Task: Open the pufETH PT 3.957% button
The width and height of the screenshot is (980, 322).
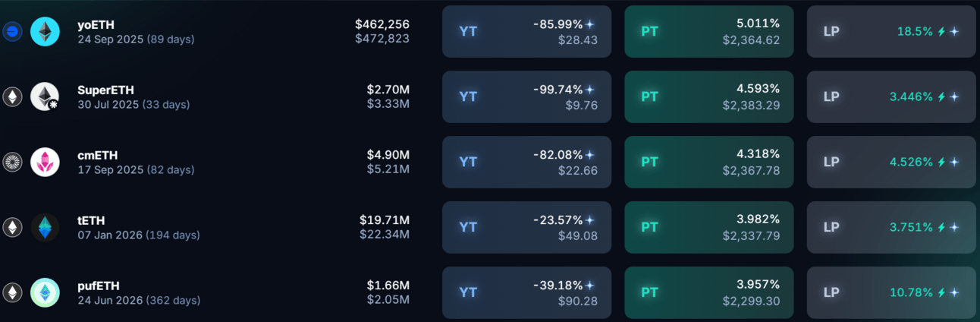Action: 709,292
